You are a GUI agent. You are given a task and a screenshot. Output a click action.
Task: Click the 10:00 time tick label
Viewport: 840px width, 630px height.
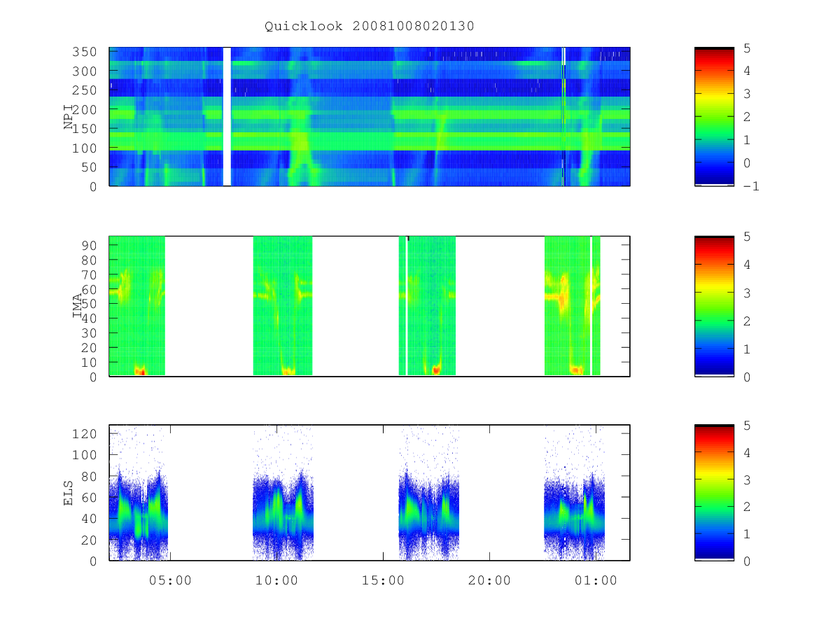277,580
